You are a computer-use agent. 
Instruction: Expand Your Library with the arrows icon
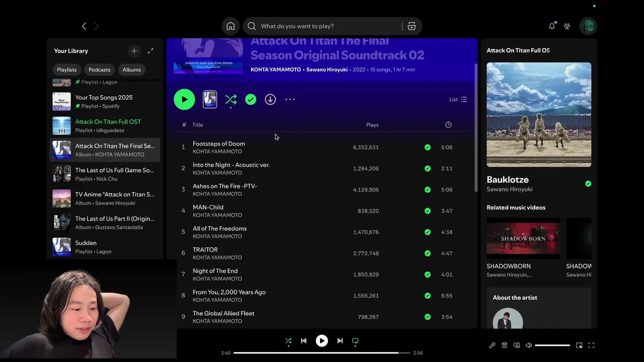click(x=150, y=51)
